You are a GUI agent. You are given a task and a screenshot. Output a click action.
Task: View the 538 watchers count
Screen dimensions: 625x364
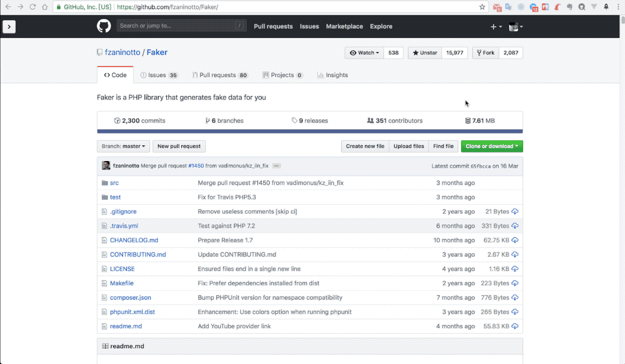(393, 53)
